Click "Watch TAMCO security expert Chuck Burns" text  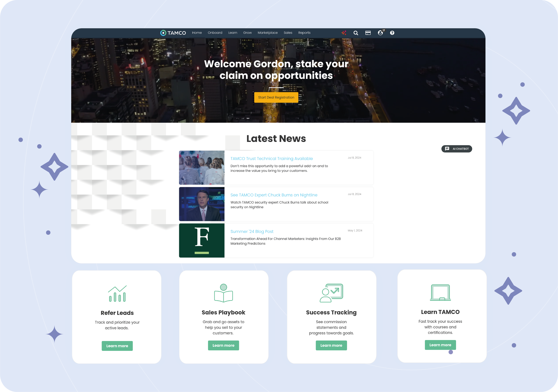click(279, 205)
